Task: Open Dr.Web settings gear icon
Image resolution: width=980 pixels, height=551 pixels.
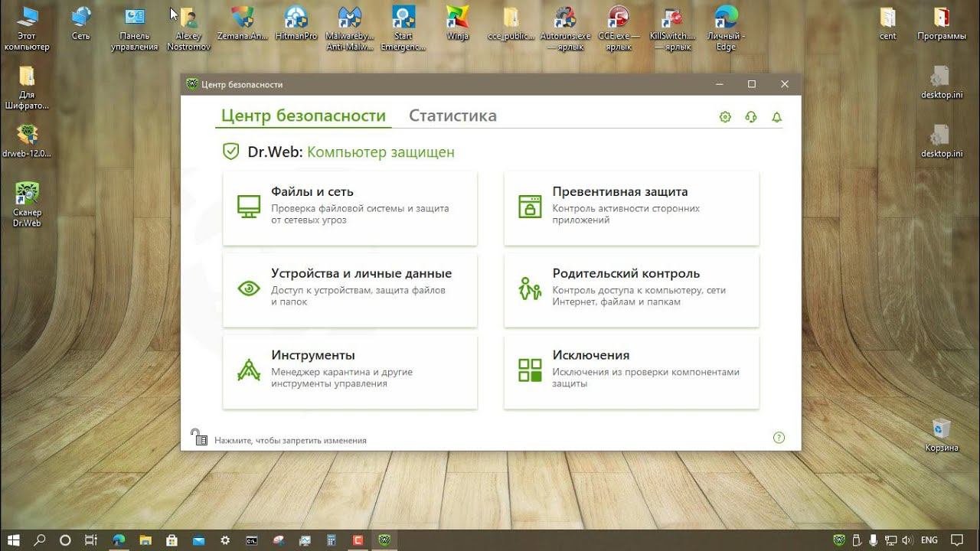Action: click(x=725, y=117)
